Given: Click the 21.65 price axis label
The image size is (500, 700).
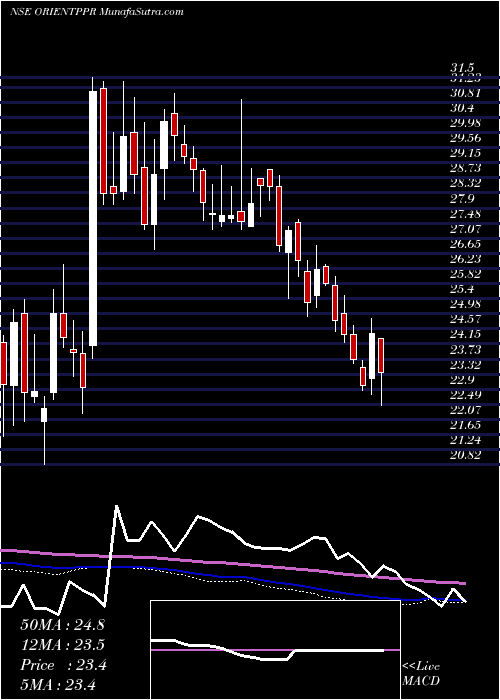Looking at the screenshot, I should pyautogui.click(x=465, y=425).
